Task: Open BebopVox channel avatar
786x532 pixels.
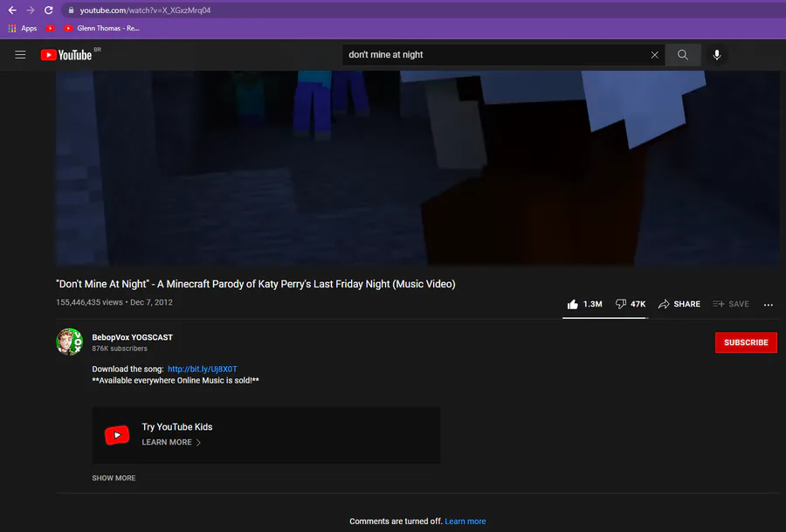Action: (69, 342)
